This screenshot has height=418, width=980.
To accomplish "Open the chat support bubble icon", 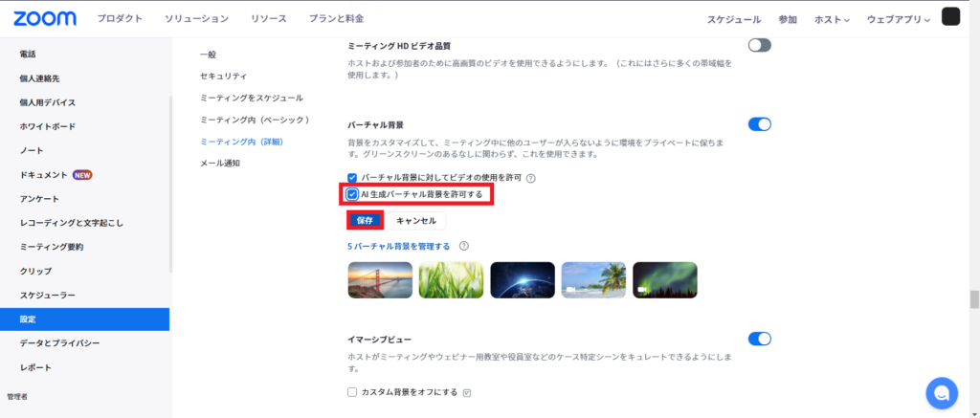I will point(942,392).
